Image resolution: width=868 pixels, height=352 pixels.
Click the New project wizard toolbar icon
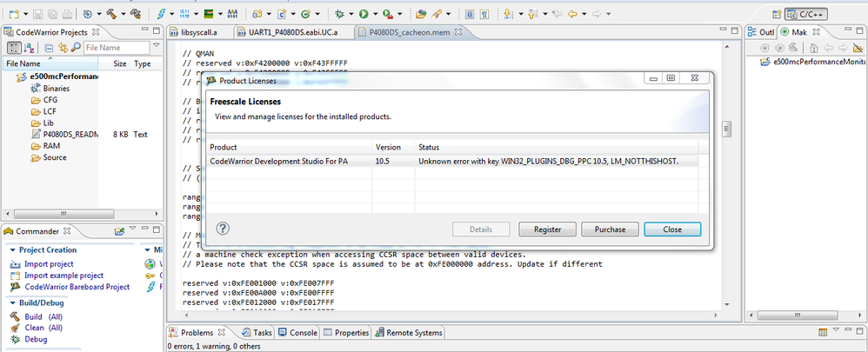[14, 13]
